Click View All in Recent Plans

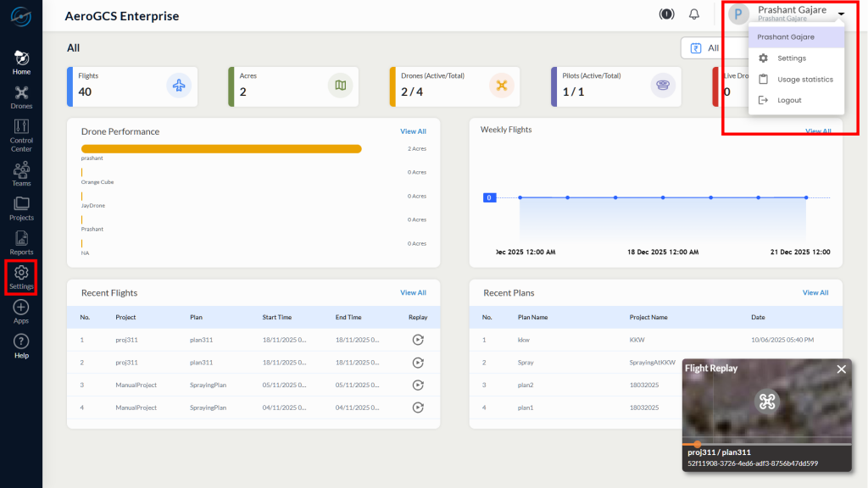(815, 292)
